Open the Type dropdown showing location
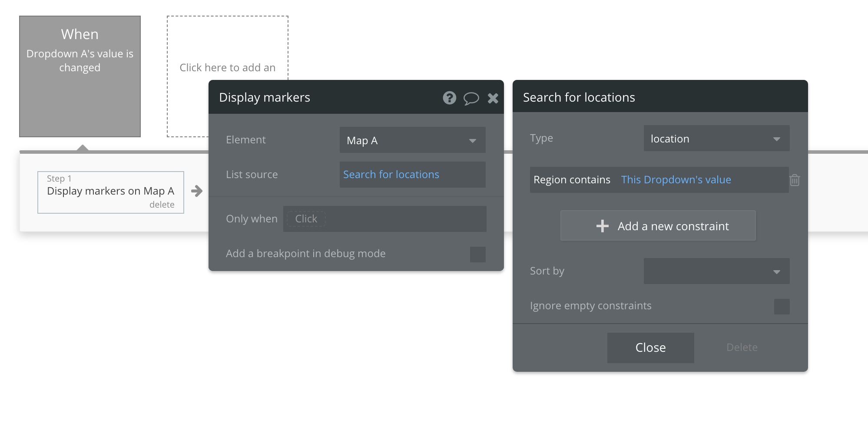Image resolution: width=868 pixels, height=430 pixels. (x=716, y=139)
